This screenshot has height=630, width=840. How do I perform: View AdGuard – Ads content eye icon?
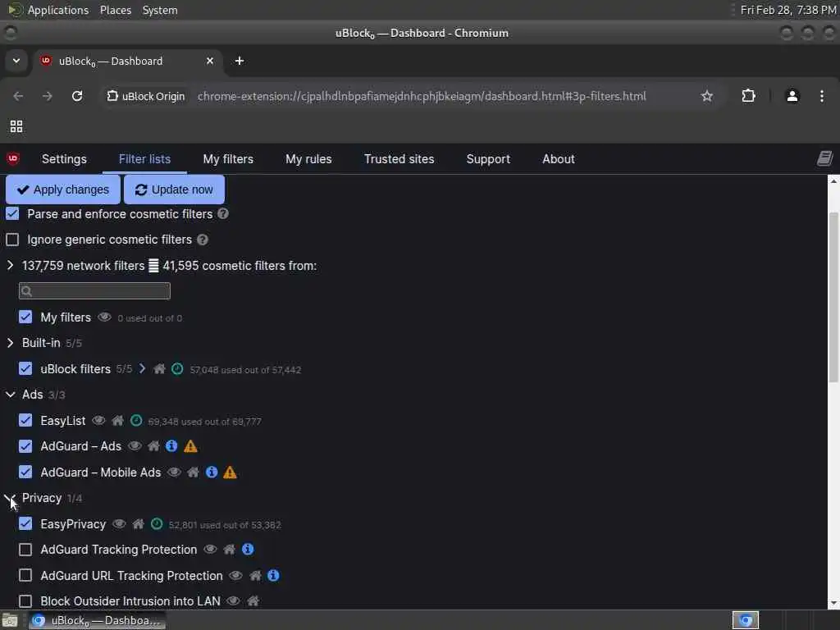(x=135, y=445)
